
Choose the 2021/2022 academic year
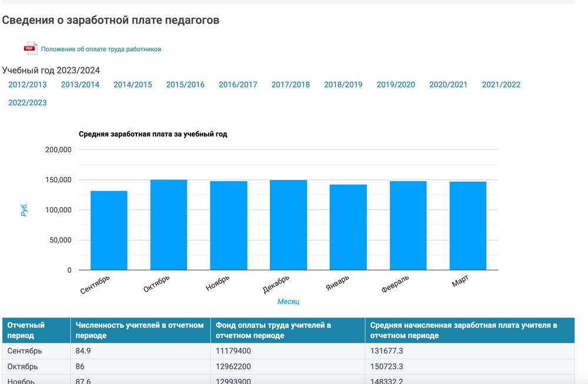coord(501,85)
